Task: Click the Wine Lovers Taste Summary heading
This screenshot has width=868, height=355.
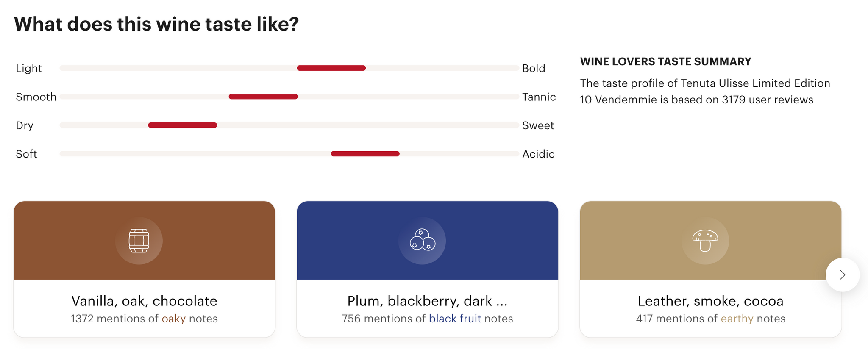Action: (665, 61)
